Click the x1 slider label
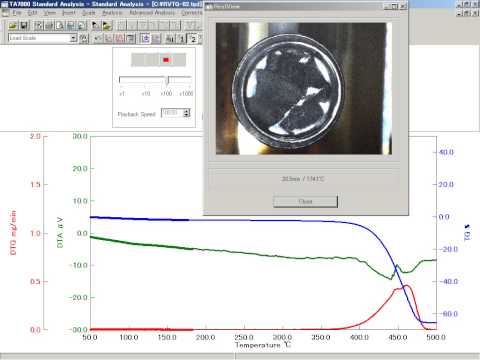 pos(122,94)
